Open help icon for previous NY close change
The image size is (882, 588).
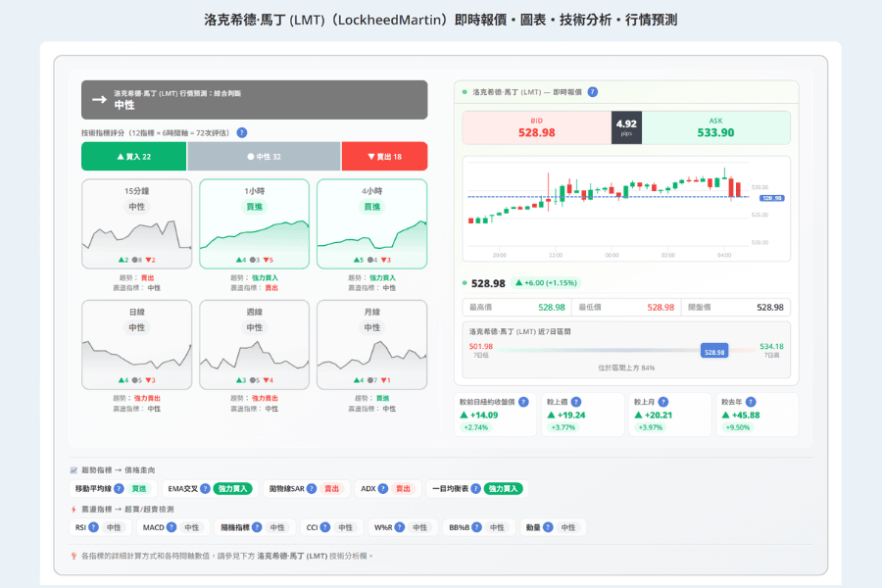click(523, 402)
